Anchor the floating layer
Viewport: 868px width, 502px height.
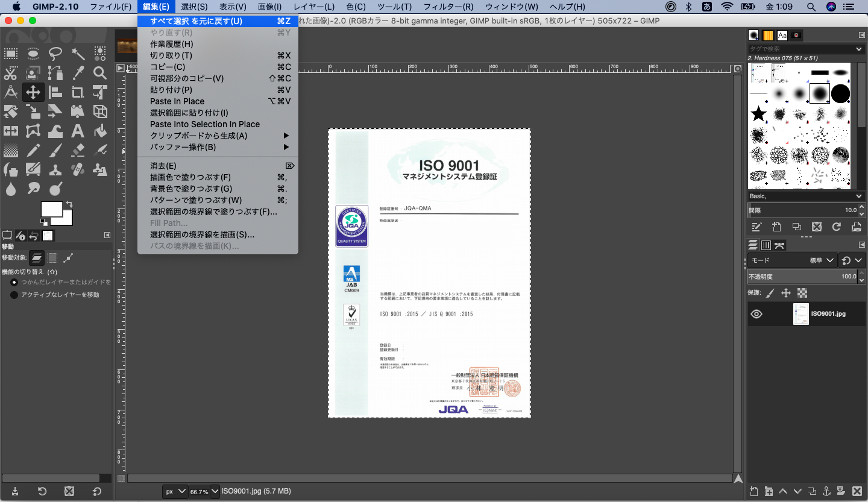pos(826,491)
